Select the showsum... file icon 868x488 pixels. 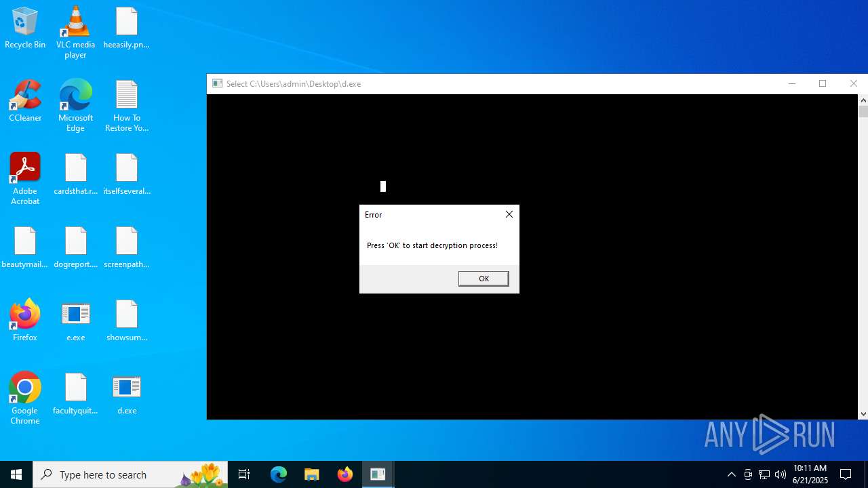coord(126,321)
